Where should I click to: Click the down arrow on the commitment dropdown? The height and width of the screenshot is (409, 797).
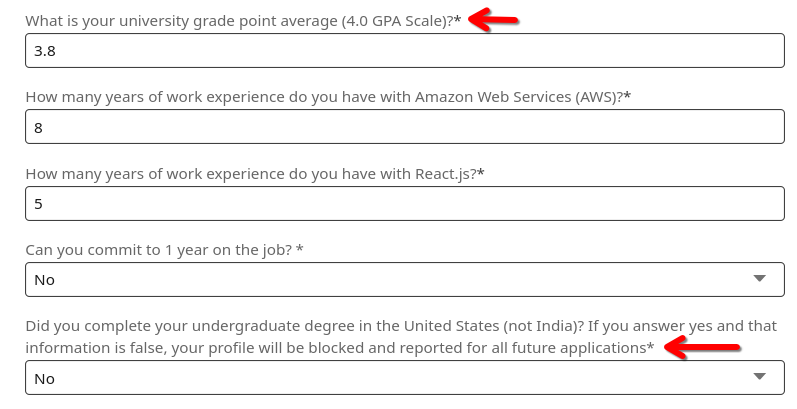pos(759,279)
